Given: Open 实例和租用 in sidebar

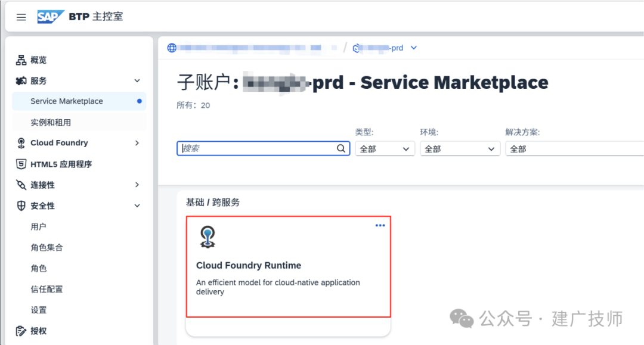Looking at the screenshot, I should point(79,122).
